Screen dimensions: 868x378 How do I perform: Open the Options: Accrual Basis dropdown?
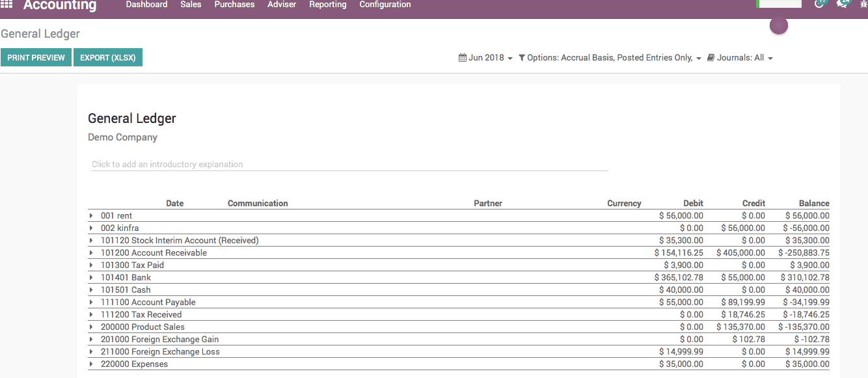612,57
